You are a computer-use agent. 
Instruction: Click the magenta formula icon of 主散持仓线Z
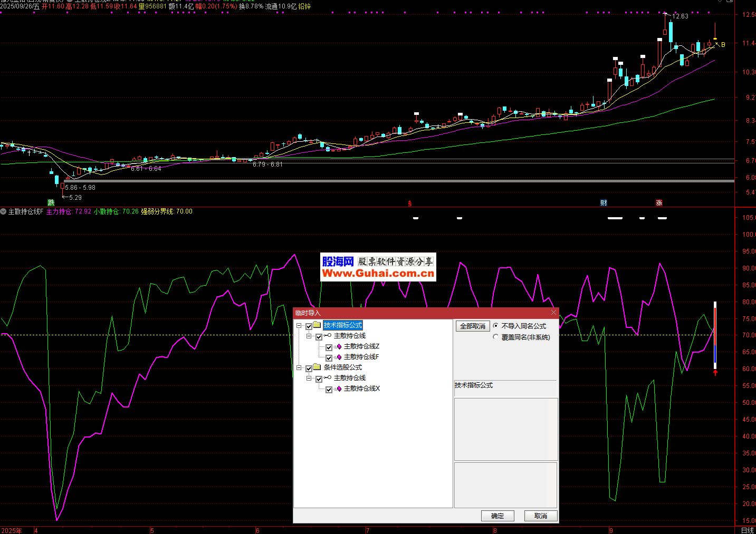coord(339,346)
